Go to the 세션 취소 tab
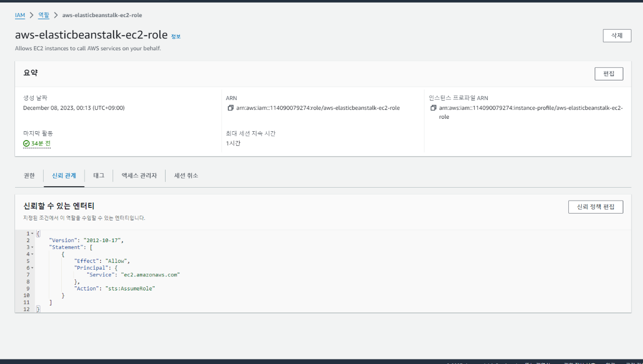643x364 pixels. pos(186,176)
